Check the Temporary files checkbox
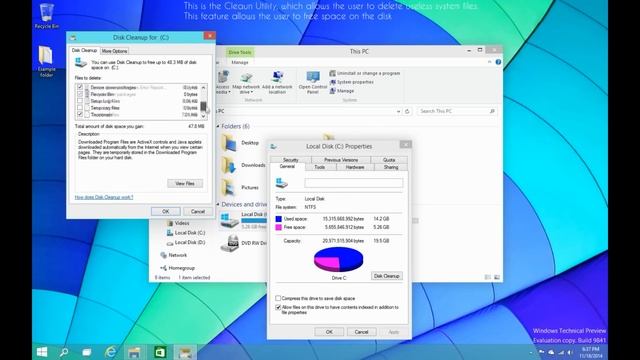This screenshot has height=360, width=640. click(x=80, y=108)
